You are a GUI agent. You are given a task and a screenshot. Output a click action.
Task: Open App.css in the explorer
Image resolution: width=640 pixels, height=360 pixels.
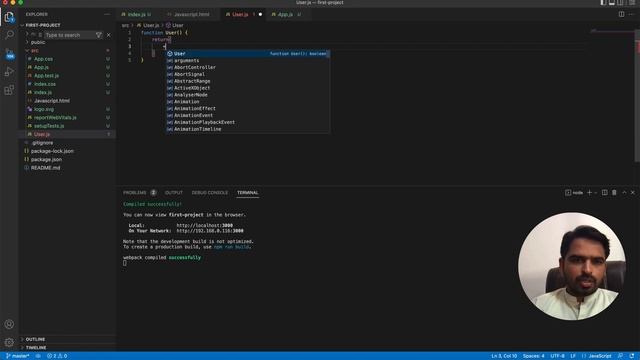[x=43, y=59]
